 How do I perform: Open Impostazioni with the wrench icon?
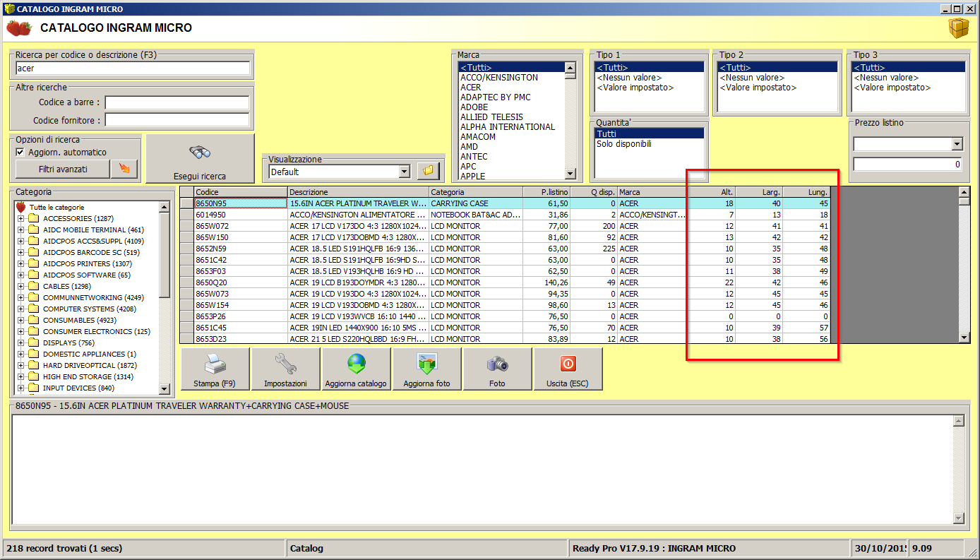pos(286,369)
